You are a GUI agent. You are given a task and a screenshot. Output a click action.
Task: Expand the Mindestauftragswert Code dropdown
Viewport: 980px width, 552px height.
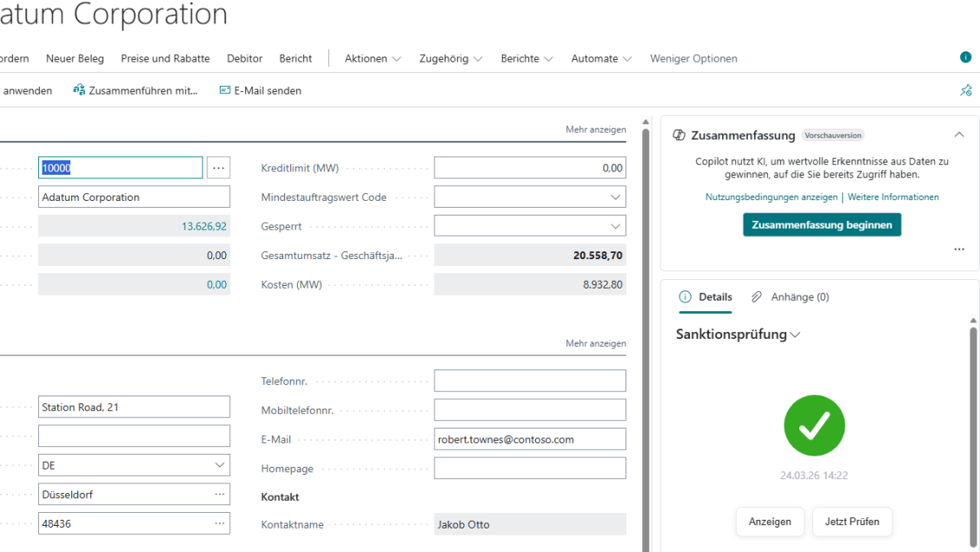coord(615,197)
